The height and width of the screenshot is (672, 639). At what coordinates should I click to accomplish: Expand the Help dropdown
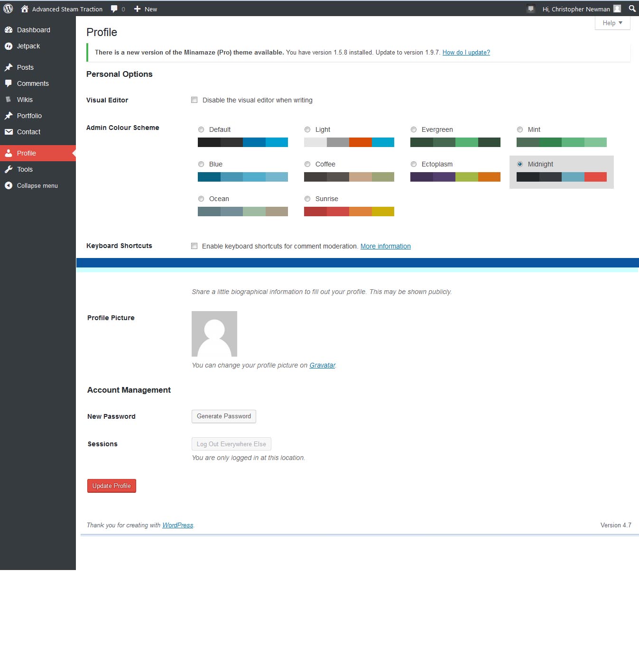[x=612, y=23]
